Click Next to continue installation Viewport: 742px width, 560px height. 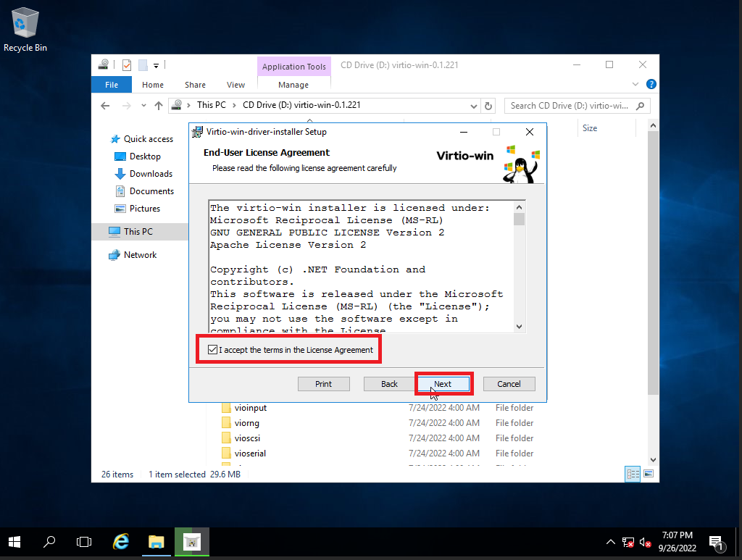443,384
